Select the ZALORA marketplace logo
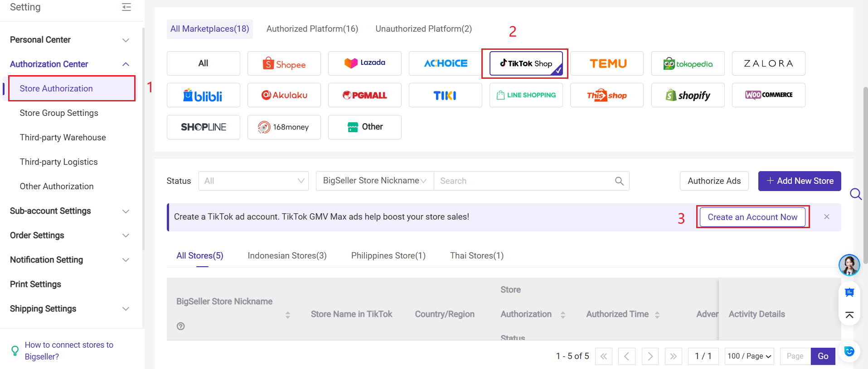The image size is (868, 369). point(769,63)
